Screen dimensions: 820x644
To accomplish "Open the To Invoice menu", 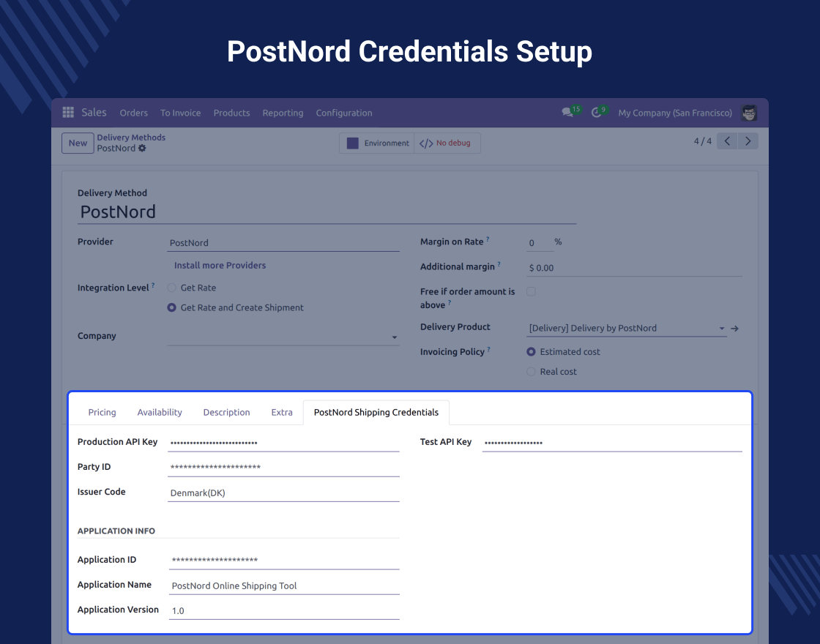I will [x=180, y=113].
